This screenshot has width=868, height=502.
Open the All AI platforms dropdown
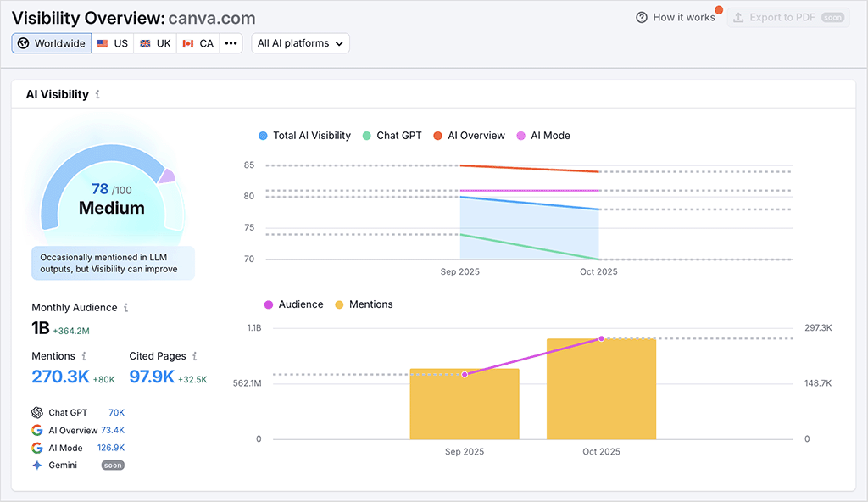tap(300, 43)
